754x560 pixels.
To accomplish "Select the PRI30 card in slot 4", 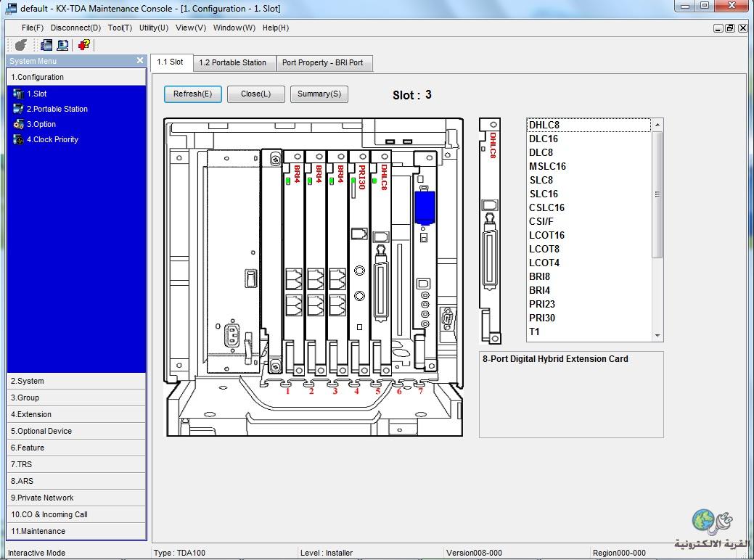I will [x=358, y=262].
